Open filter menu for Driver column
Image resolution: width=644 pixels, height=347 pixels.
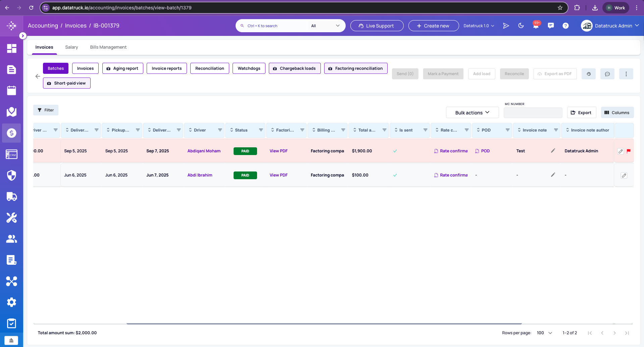[x=220, y=130]
